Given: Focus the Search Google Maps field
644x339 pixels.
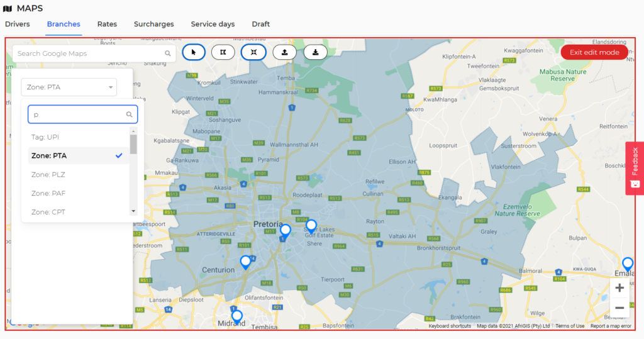Looking at the screenshot, I should pos(94,53).
